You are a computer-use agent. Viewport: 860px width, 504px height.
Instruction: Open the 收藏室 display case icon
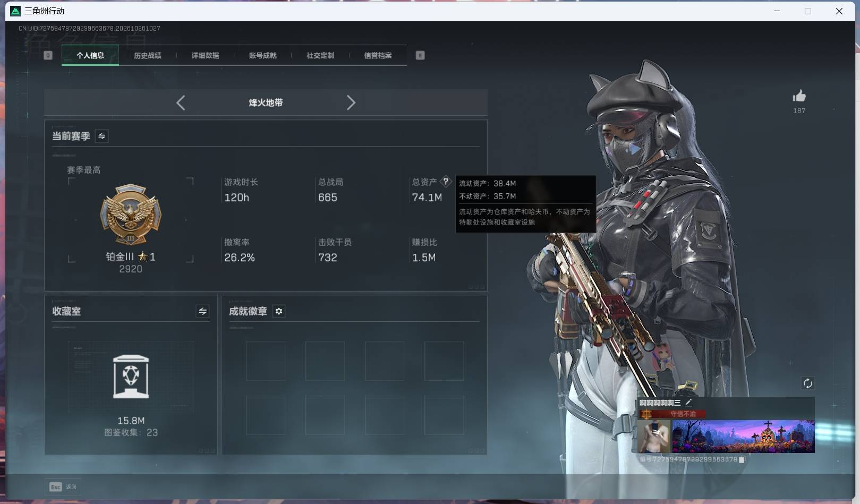131,377
